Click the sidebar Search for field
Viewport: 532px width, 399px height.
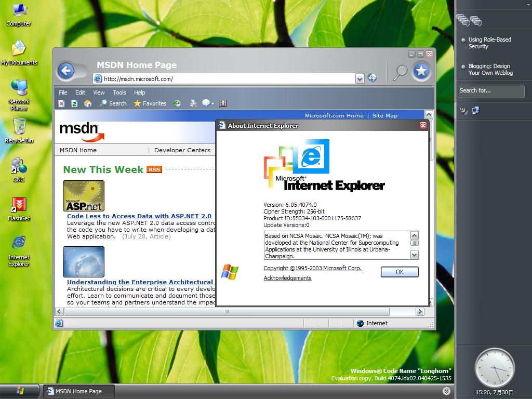coord(491,91)
